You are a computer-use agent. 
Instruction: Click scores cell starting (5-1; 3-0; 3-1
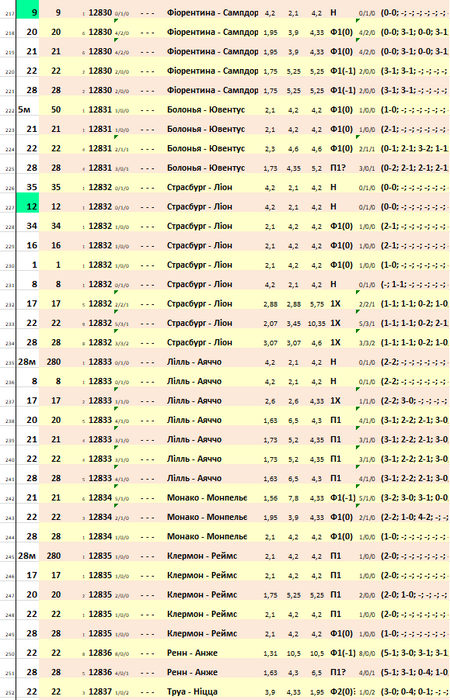tap(415, 653)
